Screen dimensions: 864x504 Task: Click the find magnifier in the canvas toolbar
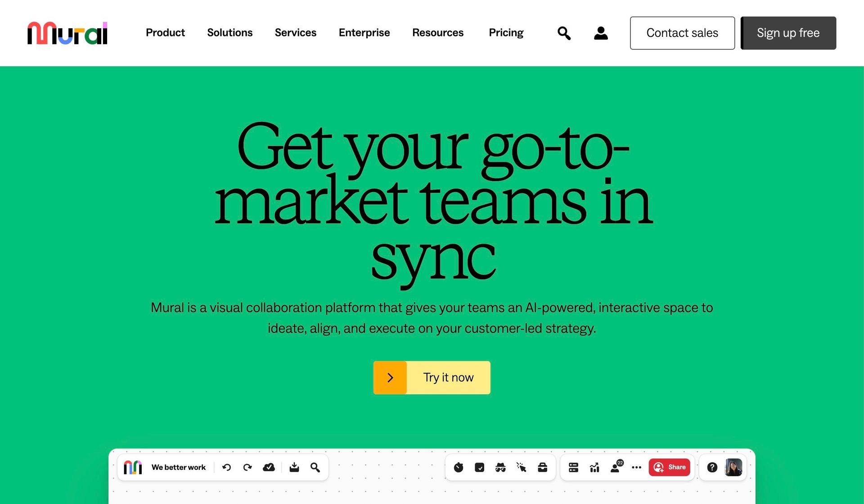click(x=315, y=468)
